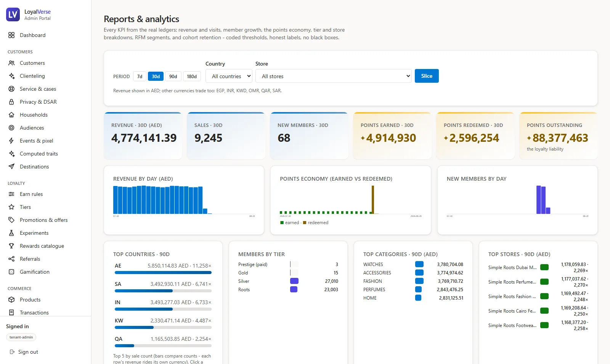Screen dimensions: 610x364
Task: Click the Prestige (paid) tier row
Action: pos(288,265)
